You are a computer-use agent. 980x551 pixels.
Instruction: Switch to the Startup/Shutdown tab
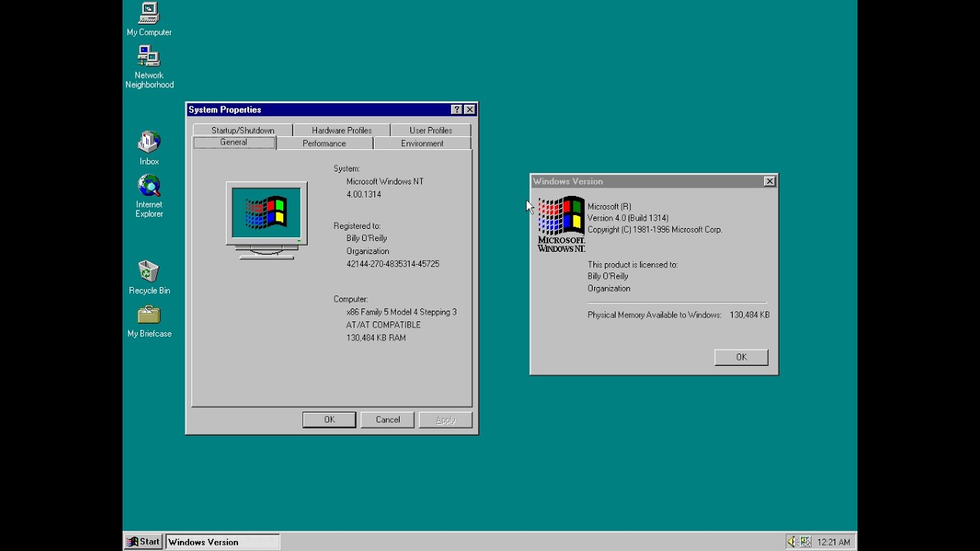243,130
